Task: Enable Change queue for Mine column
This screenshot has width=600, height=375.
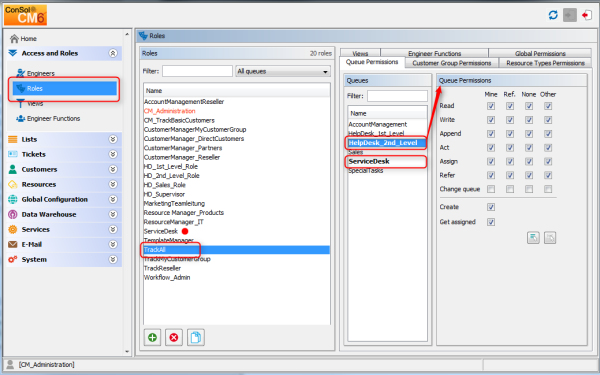Action: (491, 189)
